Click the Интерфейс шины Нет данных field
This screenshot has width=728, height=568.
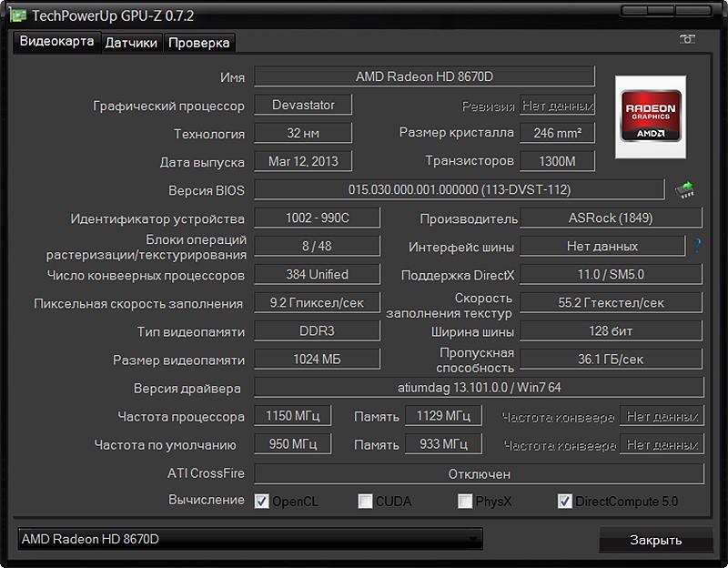(x=602, y=246)
